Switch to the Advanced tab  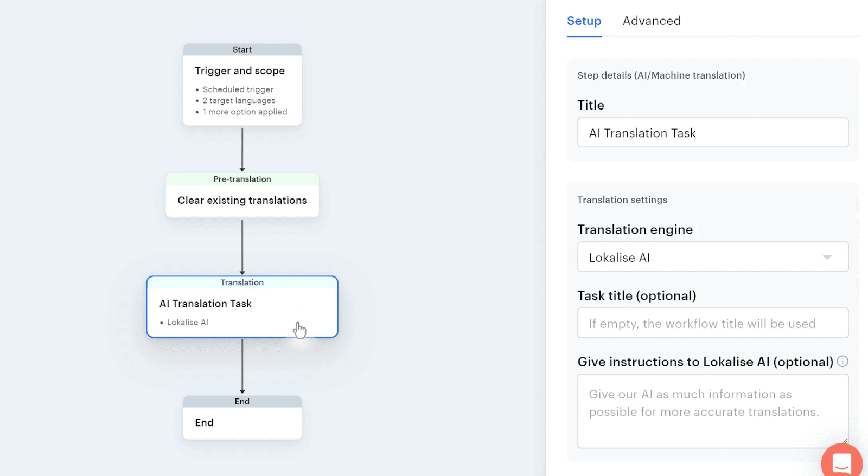(x=651, y=21)
